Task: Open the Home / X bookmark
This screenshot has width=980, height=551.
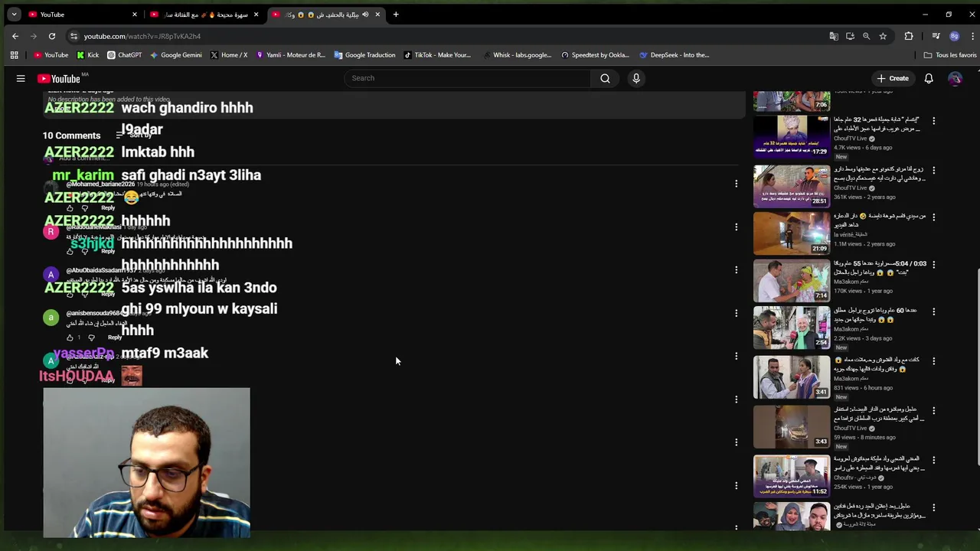Action: [x=229, y=55]
